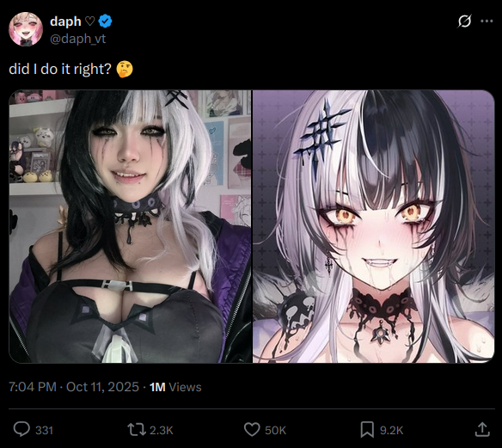Click the blue verified badge
Screen dimensions: 502x448
(x=105, y=21)
